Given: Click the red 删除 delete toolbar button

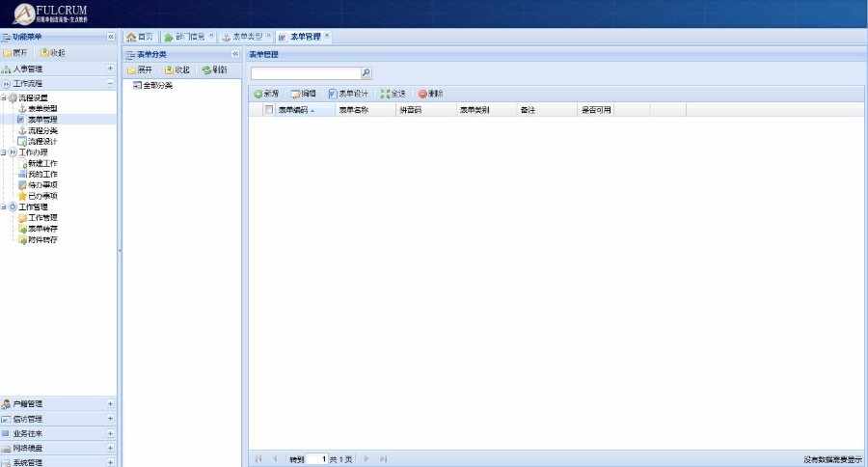Looking at the screenshot, I should click(431, 94).
